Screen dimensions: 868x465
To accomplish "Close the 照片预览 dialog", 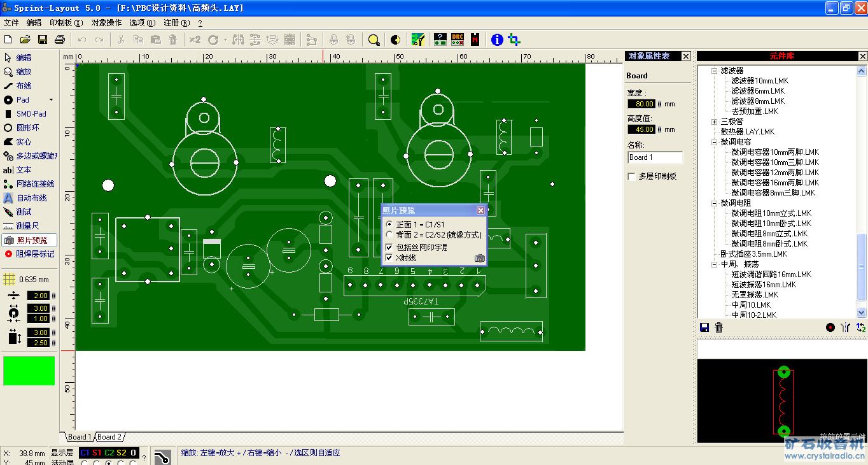I will click(x=480, y=210).
